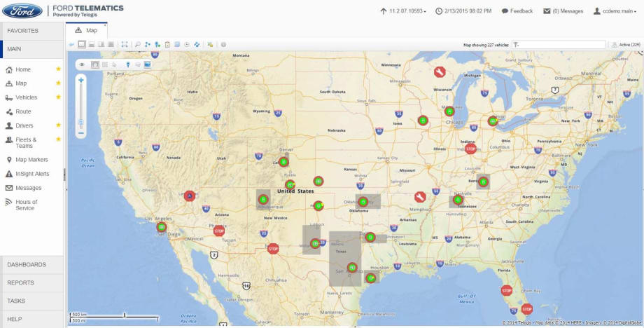Toggle the favorite star beside Drivers
644x328 pixels.
(58, 125)
